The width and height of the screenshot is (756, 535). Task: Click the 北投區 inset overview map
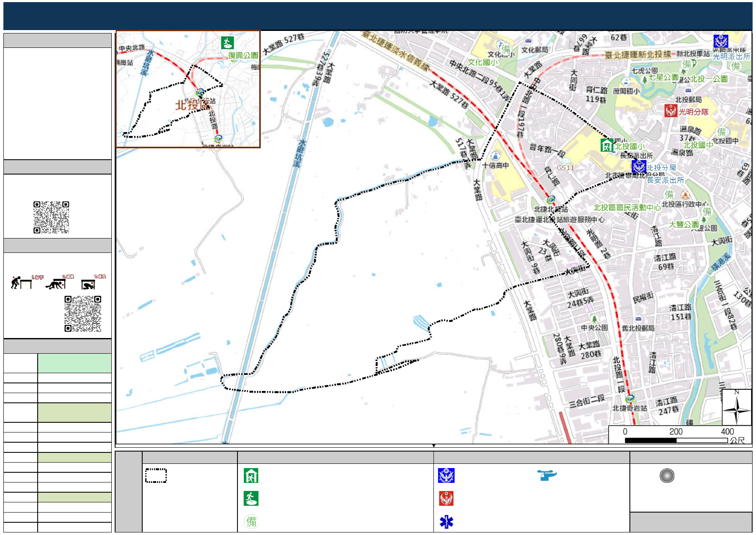(188, 89)
